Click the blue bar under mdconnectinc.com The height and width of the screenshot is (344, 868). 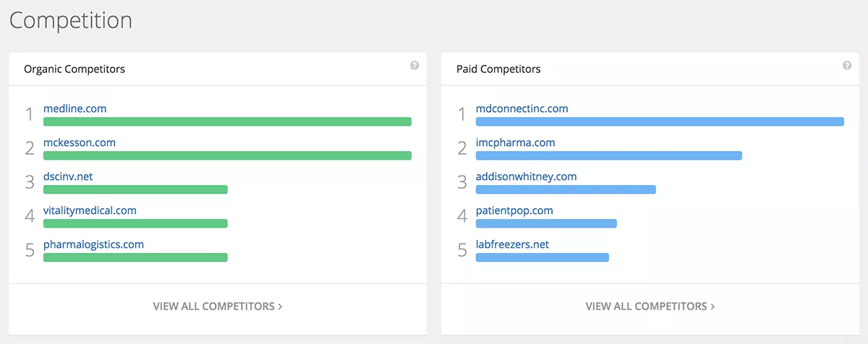click(x=660, y=121)
